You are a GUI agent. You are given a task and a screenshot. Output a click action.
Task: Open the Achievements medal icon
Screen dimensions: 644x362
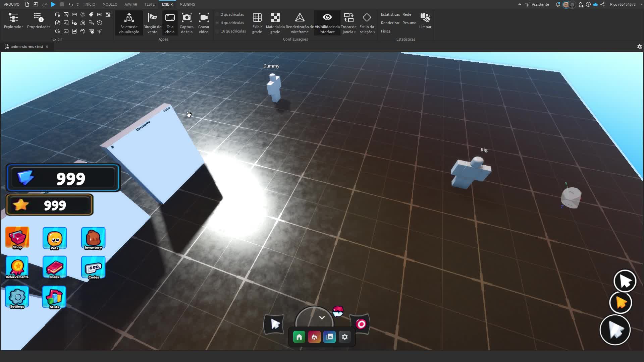pos(17,267)
